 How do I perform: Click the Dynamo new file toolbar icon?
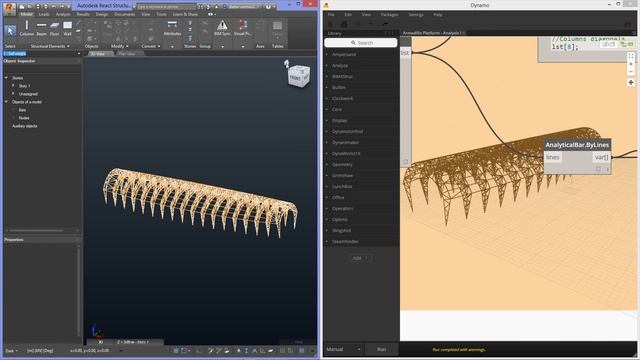click(x=330, y=24)
